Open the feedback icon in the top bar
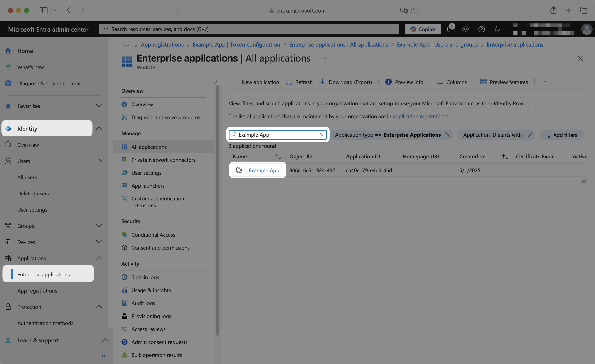Screen dimensions: 595x364 [497, 29]
